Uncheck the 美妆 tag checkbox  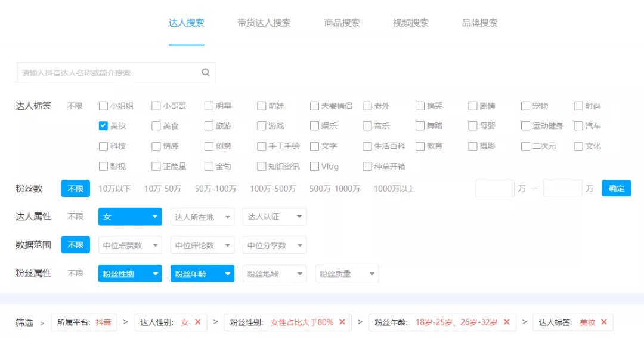point(103,126)
